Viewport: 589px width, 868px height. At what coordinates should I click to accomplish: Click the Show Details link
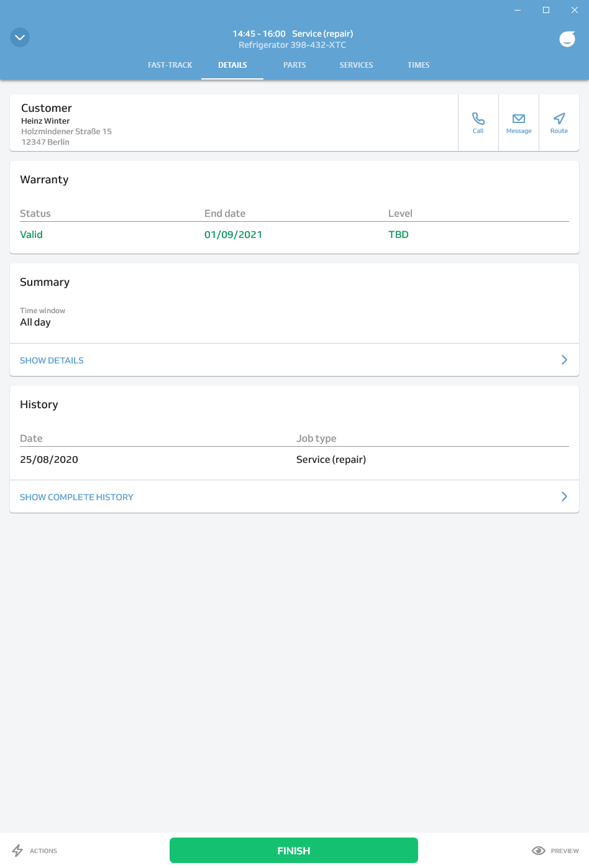[52, 360]
